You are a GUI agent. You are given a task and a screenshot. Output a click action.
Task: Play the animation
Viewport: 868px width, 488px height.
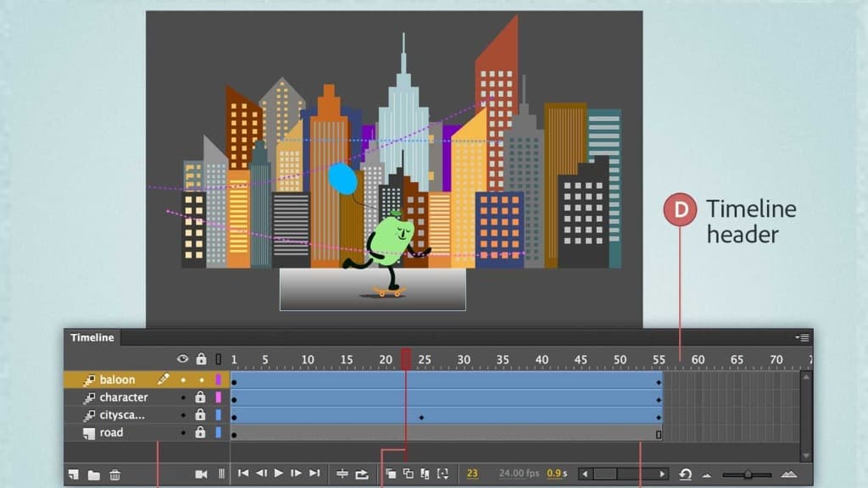pos(278,474)
